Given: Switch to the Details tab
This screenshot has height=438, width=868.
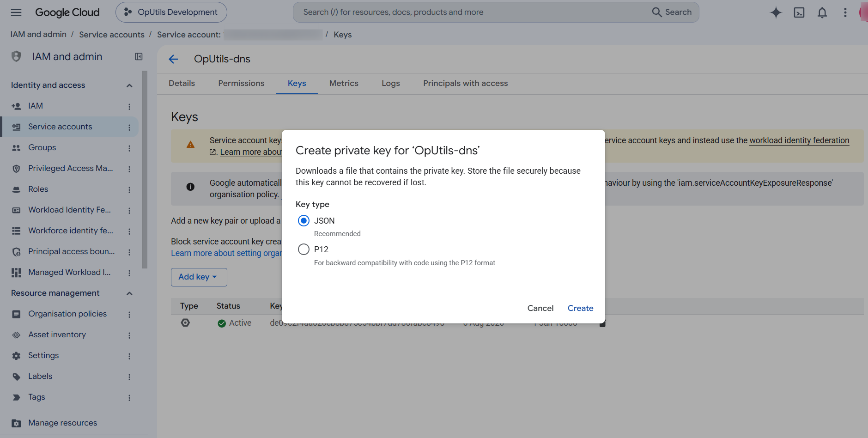Looking at the screenshot, I should tap(182, 83).
